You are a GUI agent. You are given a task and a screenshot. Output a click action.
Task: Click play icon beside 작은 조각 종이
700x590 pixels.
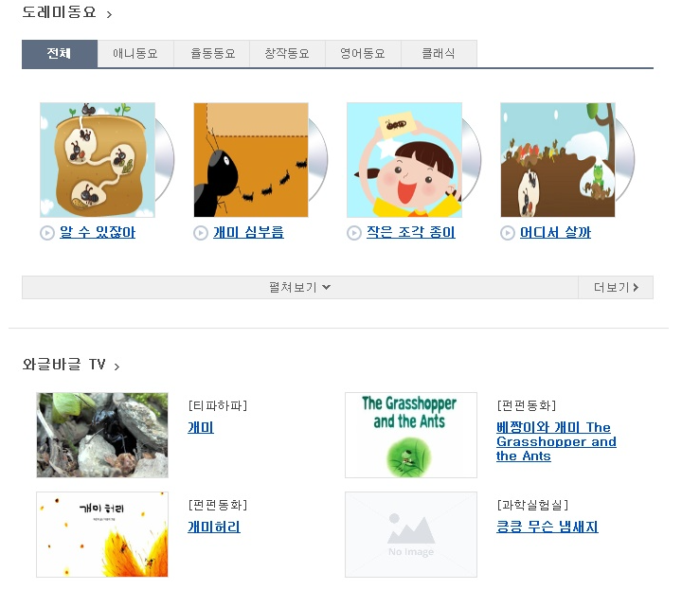click(354, 233)
